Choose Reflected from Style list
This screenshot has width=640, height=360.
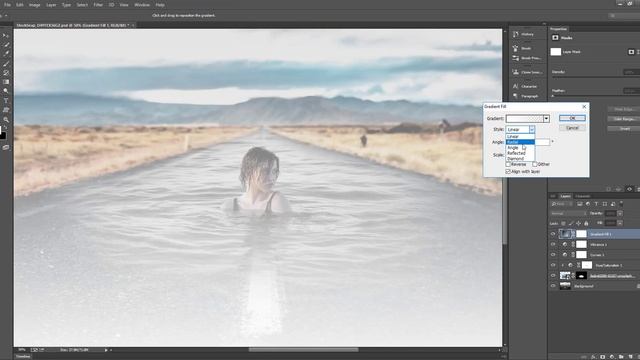520,153
